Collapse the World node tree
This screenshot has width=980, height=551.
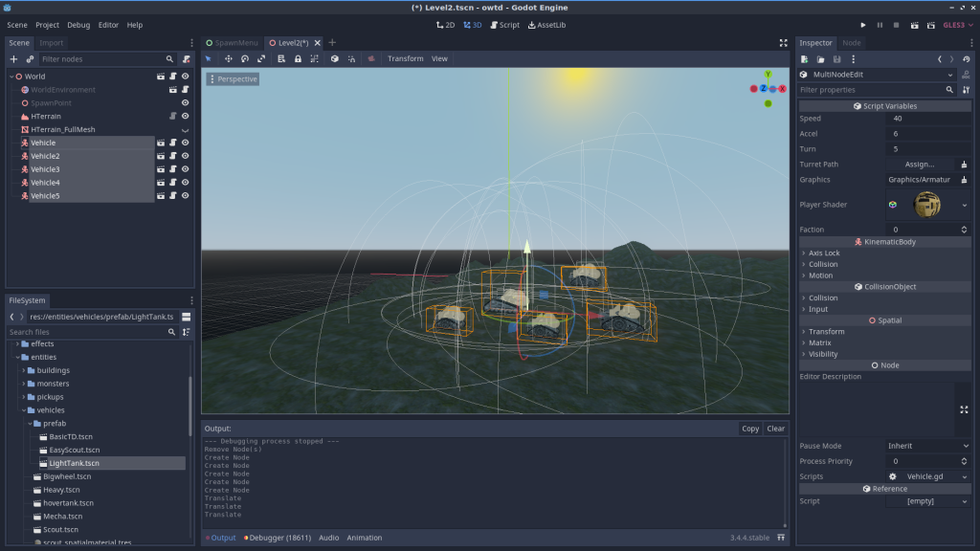(x=11, y=77)
